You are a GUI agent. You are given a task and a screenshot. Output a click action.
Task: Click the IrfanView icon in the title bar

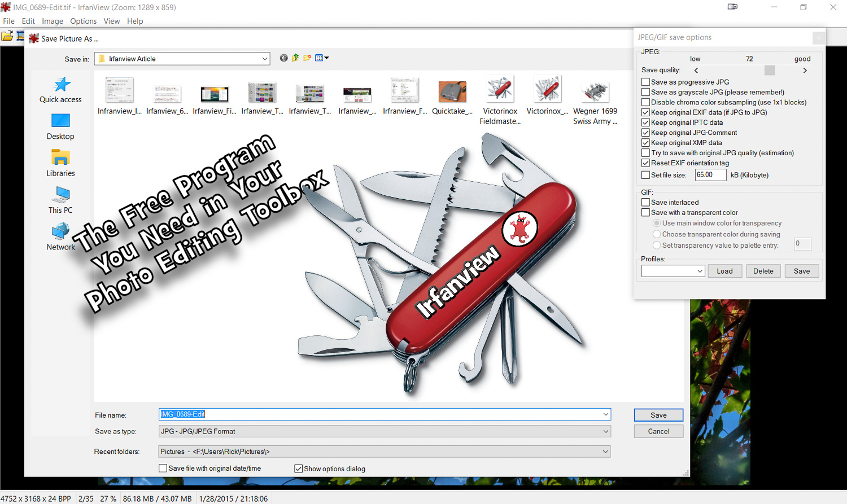6,7
